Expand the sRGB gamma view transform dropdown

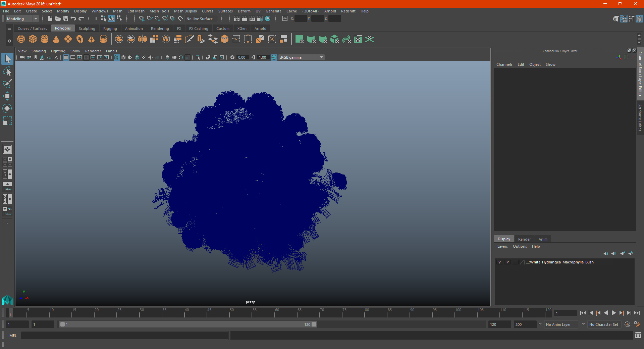321,57
